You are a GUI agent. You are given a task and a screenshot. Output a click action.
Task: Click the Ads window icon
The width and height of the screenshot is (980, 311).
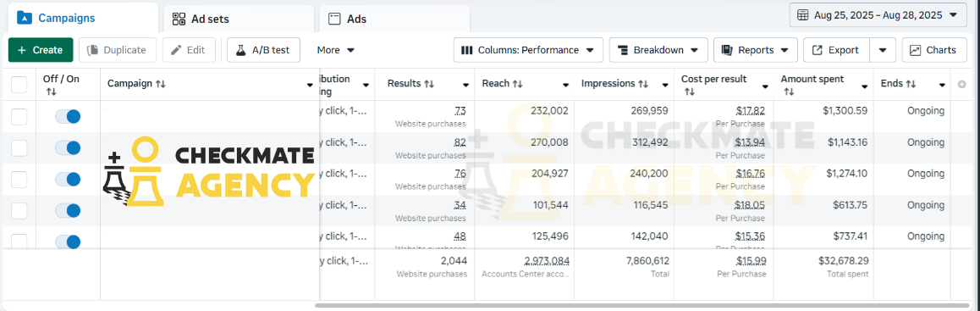pyautogui.click(x=334, y=19)
